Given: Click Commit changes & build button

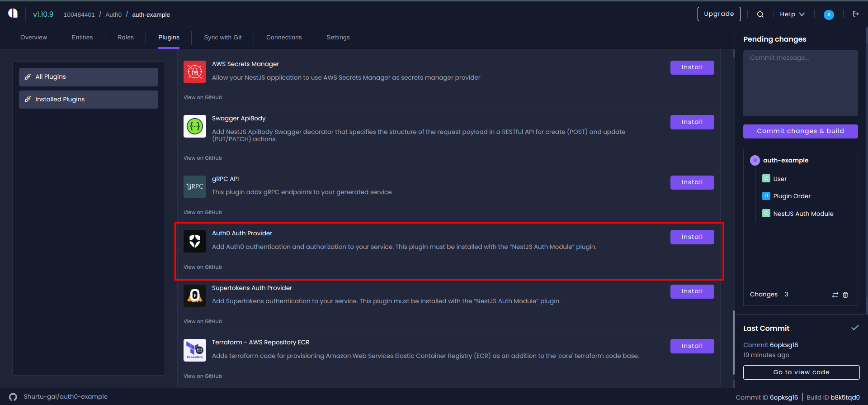Looking at the screenshot, I should click(x=800, y=131).
